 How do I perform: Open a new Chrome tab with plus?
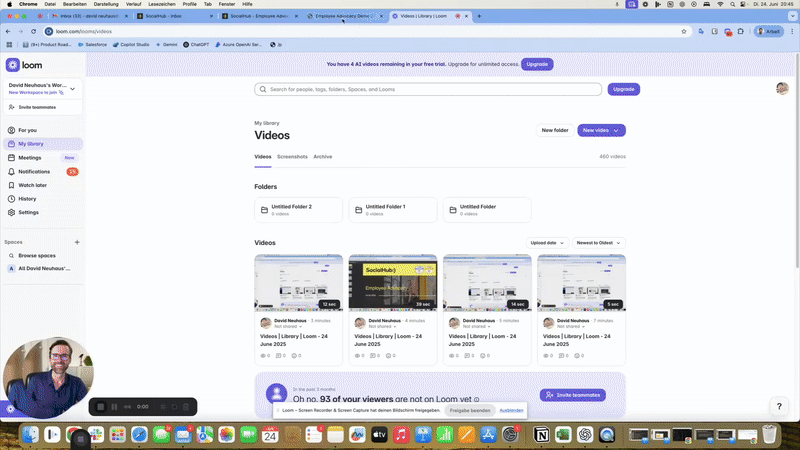pyautogui.click(x=479, y=16)
